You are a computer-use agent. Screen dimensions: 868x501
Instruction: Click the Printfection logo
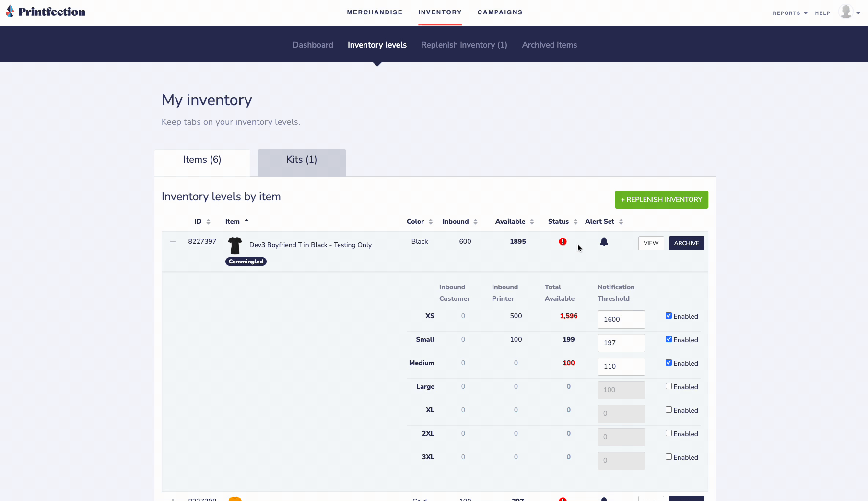(46, 12)
